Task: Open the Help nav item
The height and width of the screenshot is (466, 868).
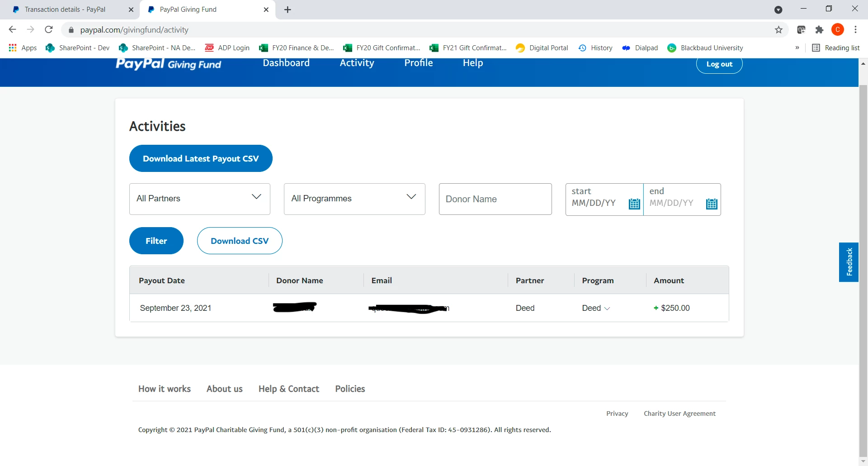Action: (473, 63)
